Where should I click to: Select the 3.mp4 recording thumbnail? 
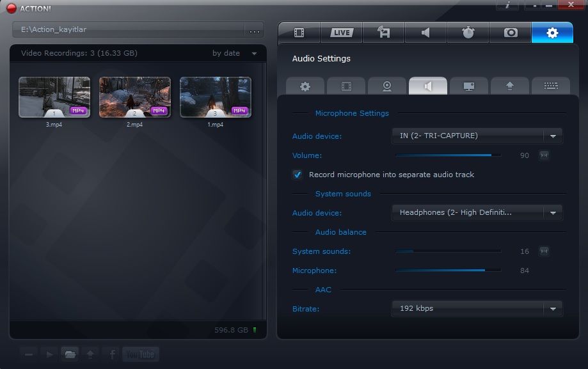[54, 97]
